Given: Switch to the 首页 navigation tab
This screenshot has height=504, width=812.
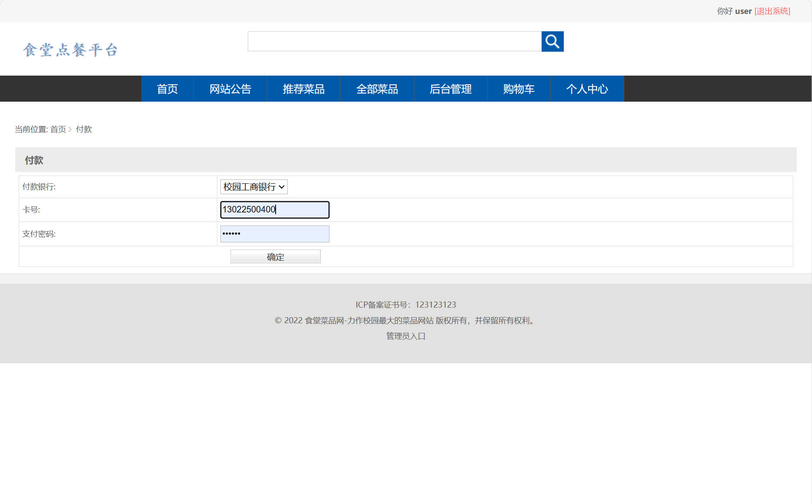Looking at the screenshot, I should [167, 89].
